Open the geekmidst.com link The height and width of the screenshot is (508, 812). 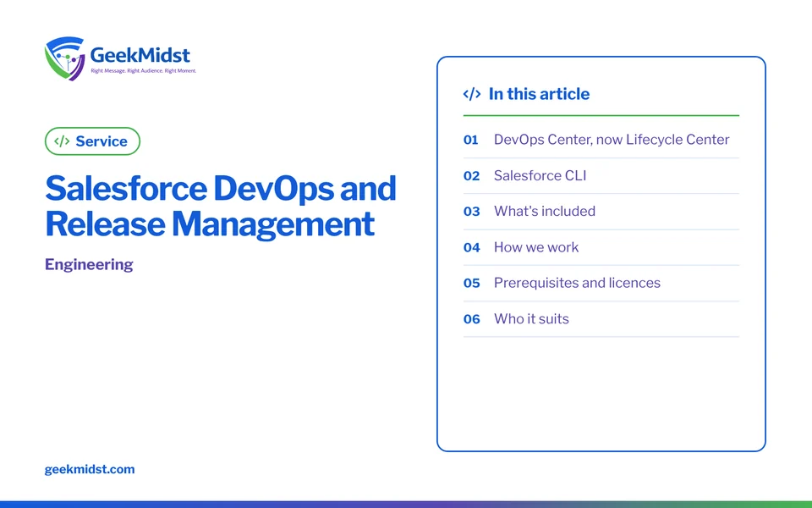click(x=90, y=469)
